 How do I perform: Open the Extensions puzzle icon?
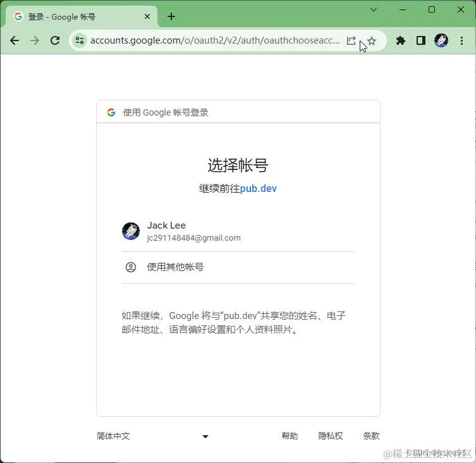pyautogui.click(x=400, y=40)
